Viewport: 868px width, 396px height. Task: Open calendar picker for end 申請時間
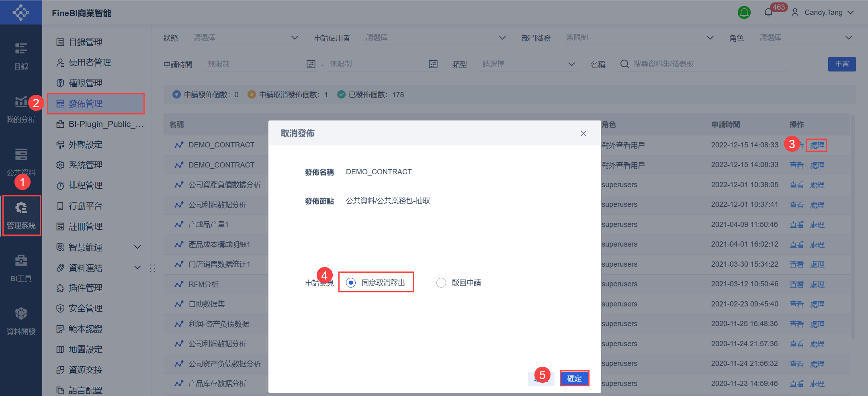pos(433,64)
